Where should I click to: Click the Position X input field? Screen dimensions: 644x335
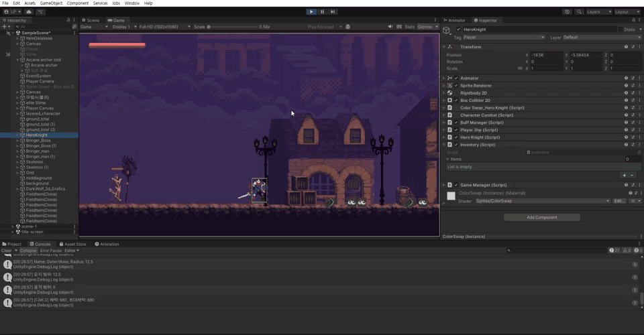click(x=546, y=55)
